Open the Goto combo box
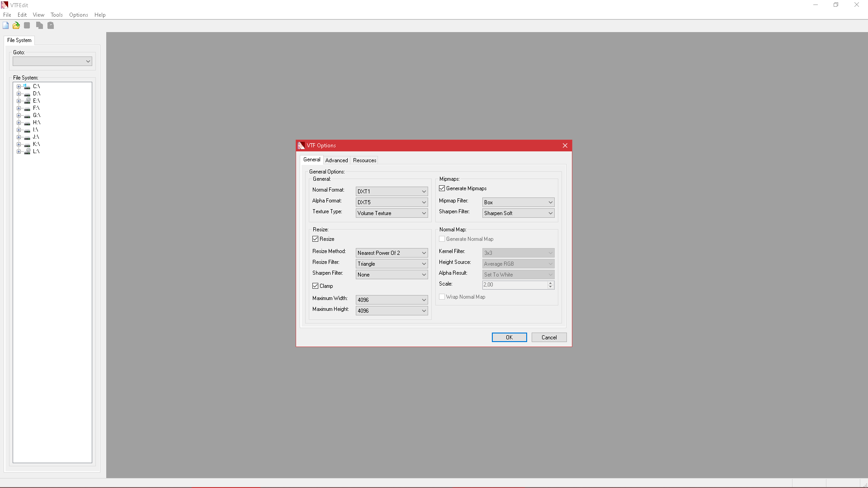Screen dimensions: 868x488 (x=52, y=61)
